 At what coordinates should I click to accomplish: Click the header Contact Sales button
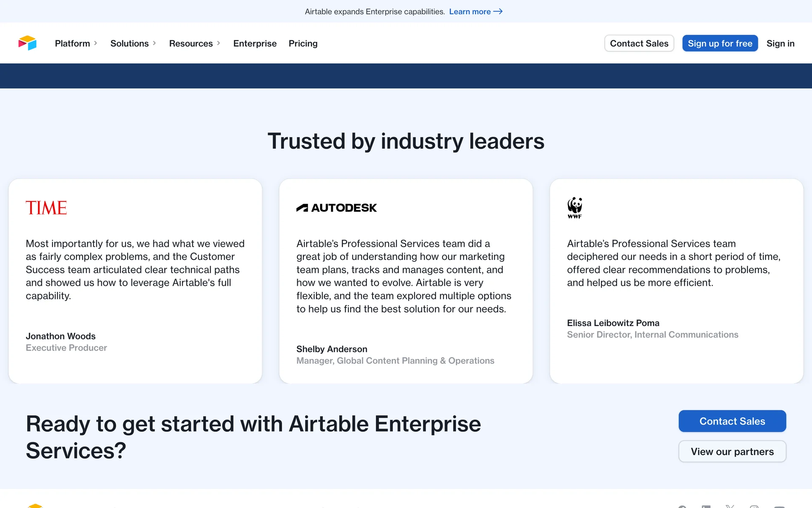(639, 43)
